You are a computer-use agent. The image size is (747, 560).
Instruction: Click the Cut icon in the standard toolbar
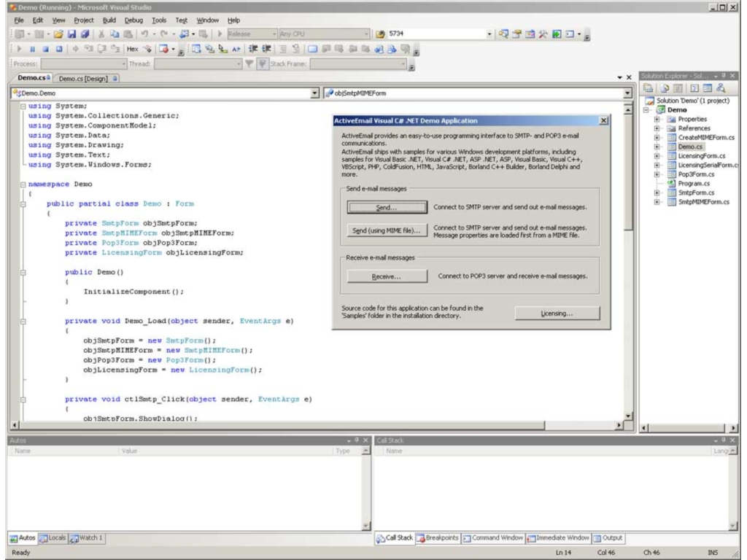(101, 34)
